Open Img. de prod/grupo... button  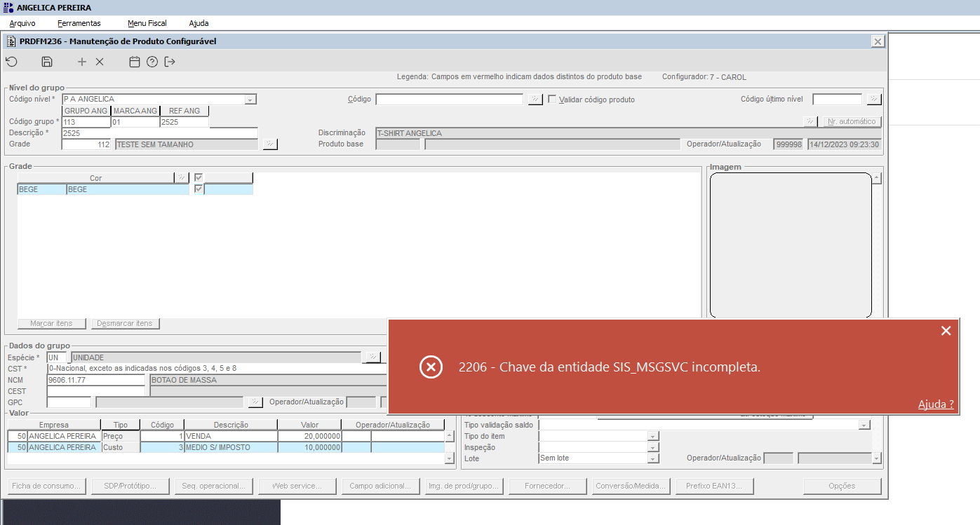pyautogui.click(x=464, y=486)
